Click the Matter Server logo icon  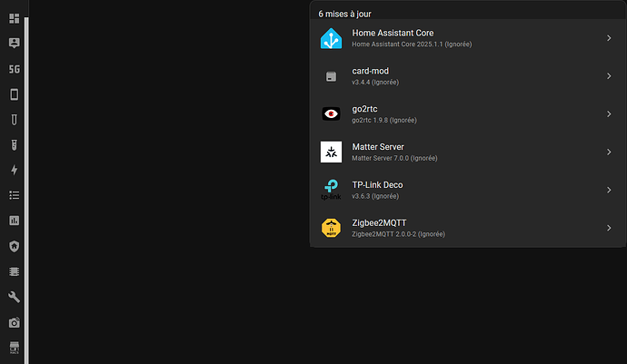click(x=331, y=152)
